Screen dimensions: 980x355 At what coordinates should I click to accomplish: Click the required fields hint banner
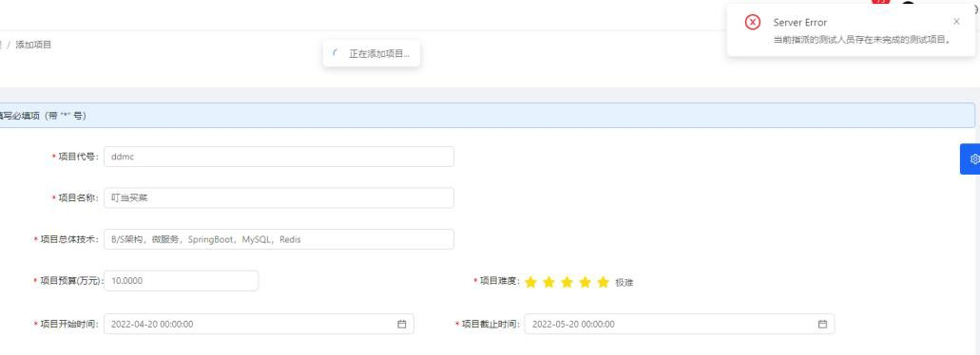point(487,116)
